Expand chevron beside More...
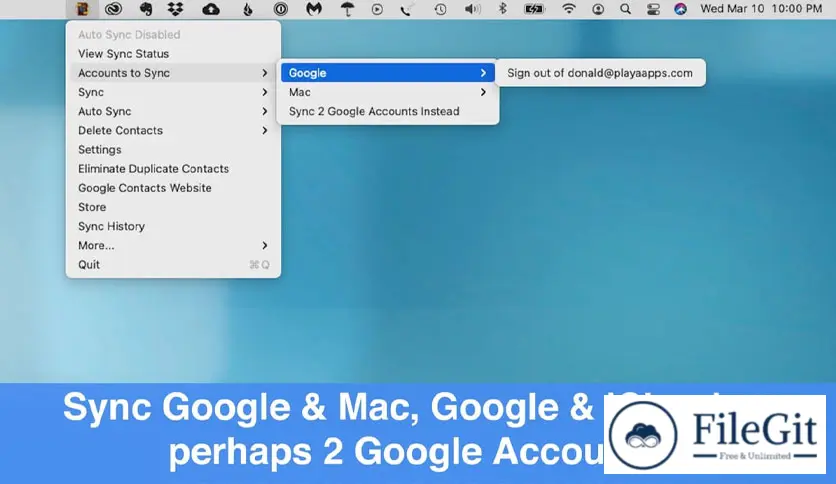 click(x=264, y=246)
